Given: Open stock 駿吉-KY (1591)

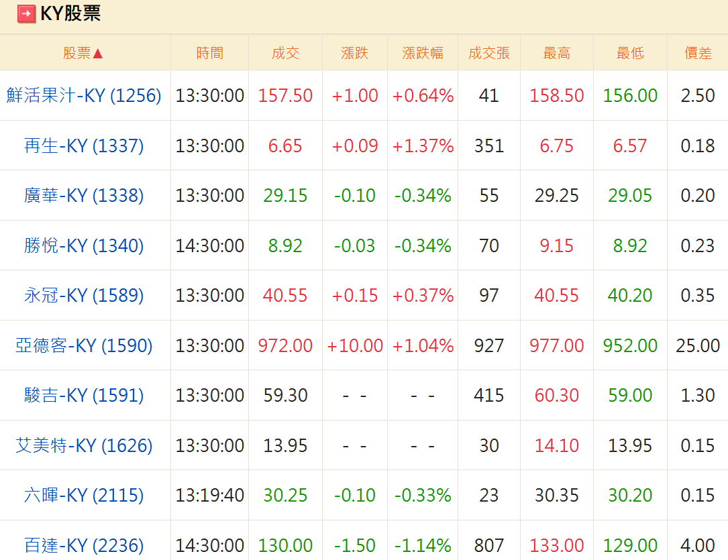Looking at the screenshot, I should (x=84, y=395).
